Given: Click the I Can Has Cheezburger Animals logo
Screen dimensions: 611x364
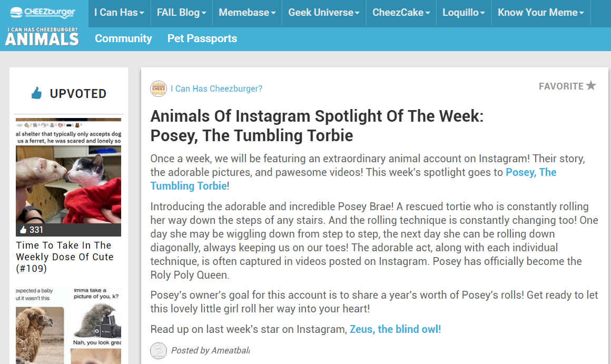Looking at the screenshot, I should click(x=42, y=37).
